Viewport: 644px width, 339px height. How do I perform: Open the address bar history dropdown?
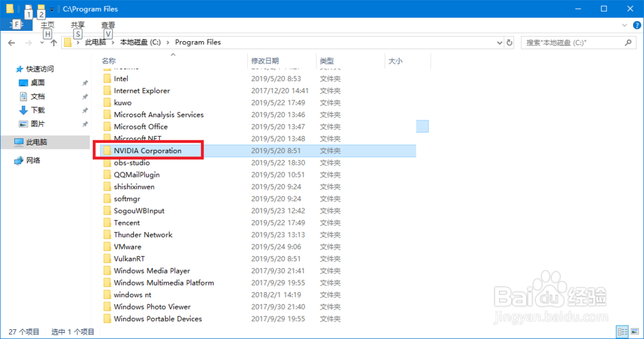[500, 42]
